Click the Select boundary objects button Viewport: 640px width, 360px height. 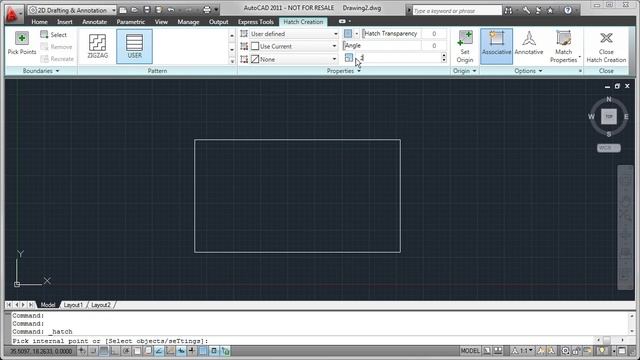tap(53, 35)
